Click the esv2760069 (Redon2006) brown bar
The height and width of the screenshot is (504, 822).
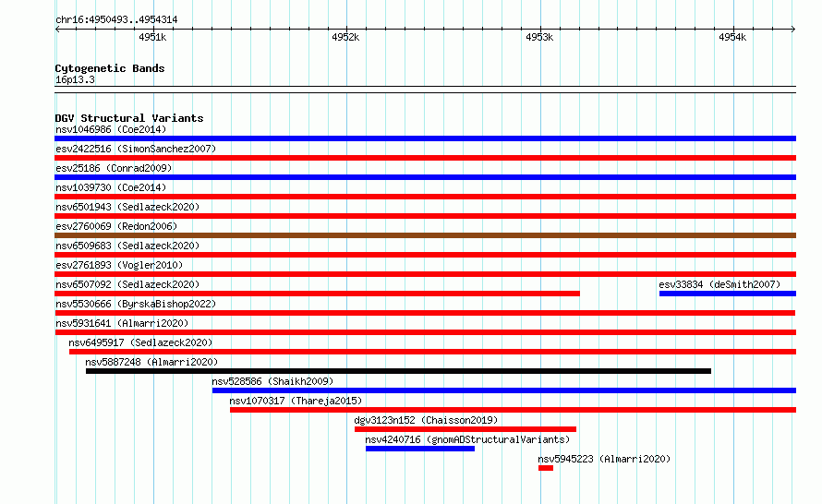pos(425,235)
